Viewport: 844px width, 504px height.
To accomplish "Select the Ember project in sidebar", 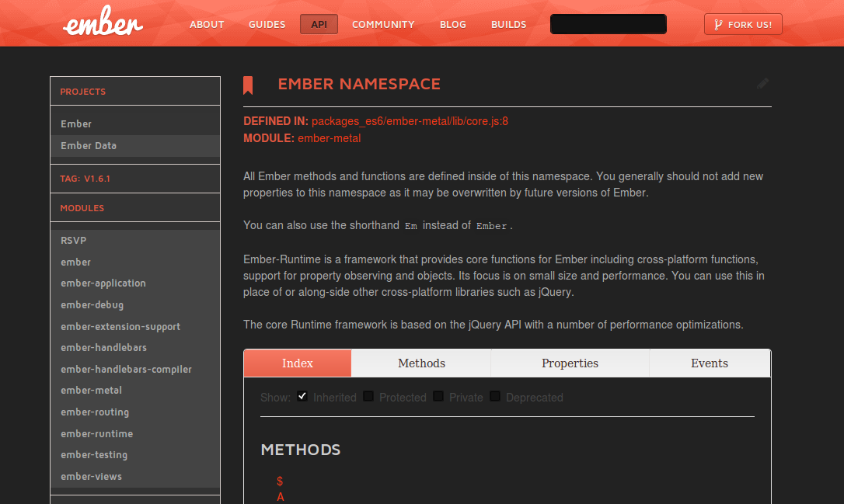I will (135, 123).
